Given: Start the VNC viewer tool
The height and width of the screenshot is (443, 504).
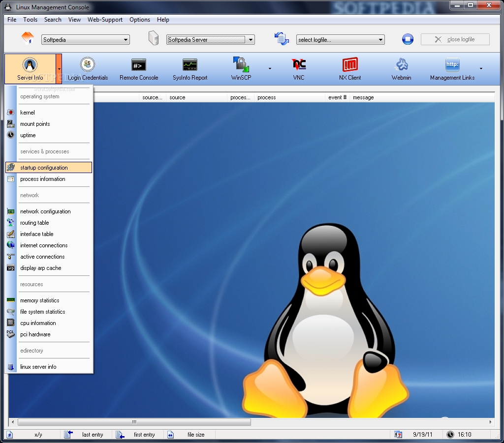Looking at the screenshot, I should [299, 69].
